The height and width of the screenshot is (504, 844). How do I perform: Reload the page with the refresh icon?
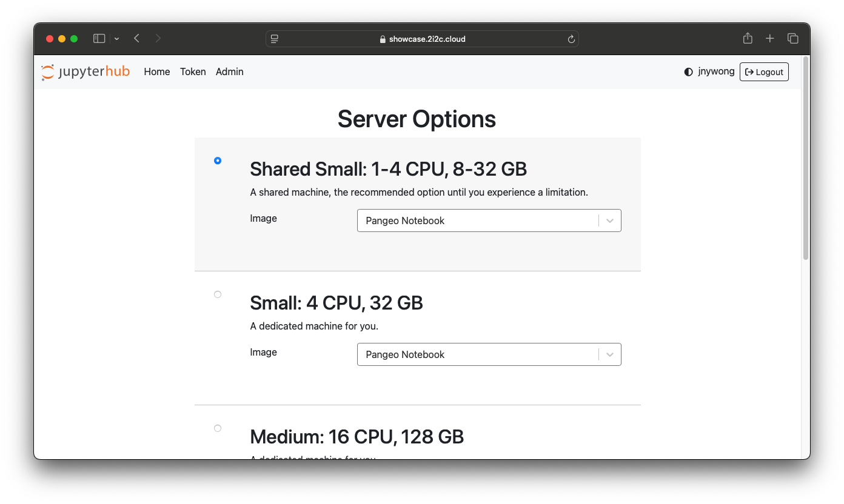[x=571, y=38]
